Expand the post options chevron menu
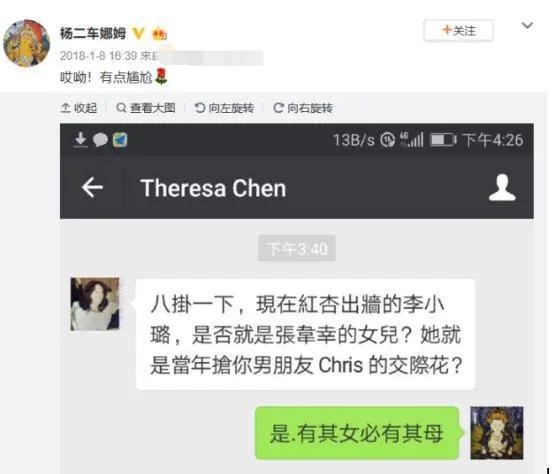The image size is (554, 474). (527, 25)
